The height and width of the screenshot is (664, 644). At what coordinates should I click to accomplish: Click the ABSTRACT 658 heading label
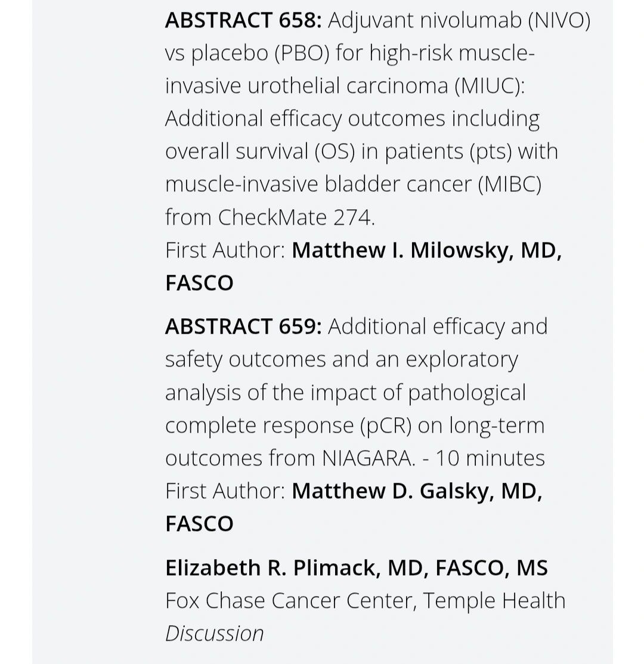pos(244,20)
